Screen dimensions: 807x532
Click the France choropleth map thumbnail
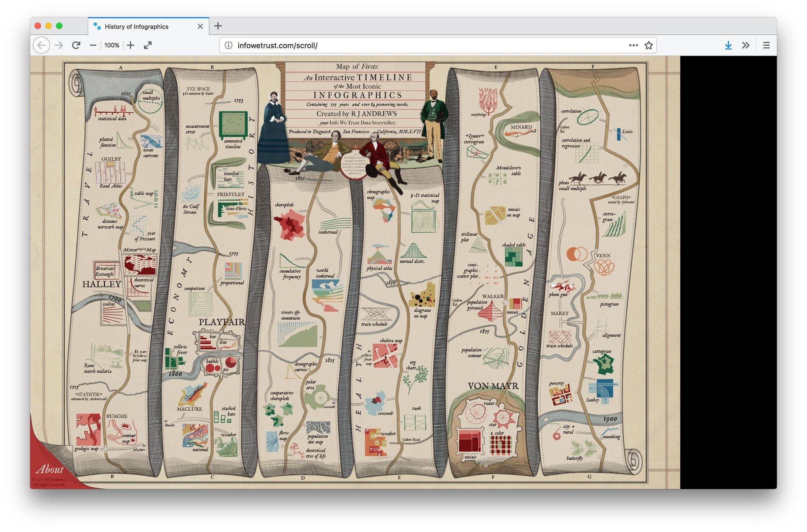(291, 225)
